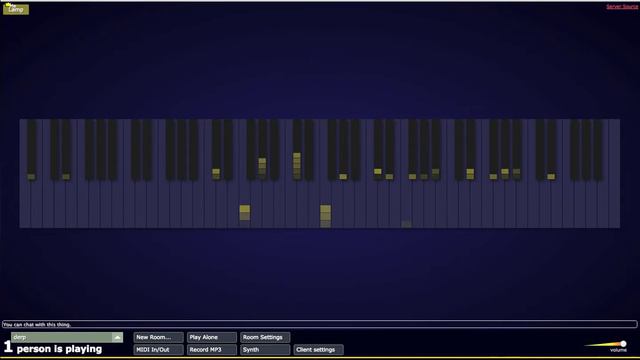640x360 pixels.
Task: Click the chat message input field
Action: coord(320,324)
